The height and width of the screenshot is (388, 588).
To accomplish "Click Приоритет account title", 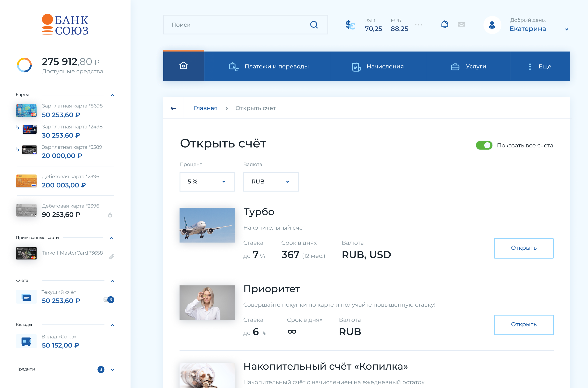I will click(272, 289).
